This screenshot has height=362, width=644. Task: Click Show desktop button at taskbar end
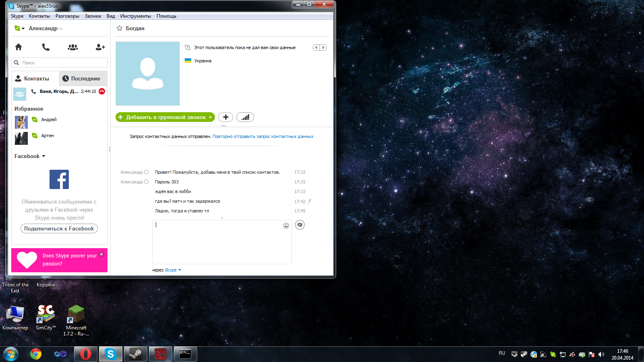point(641,354)
